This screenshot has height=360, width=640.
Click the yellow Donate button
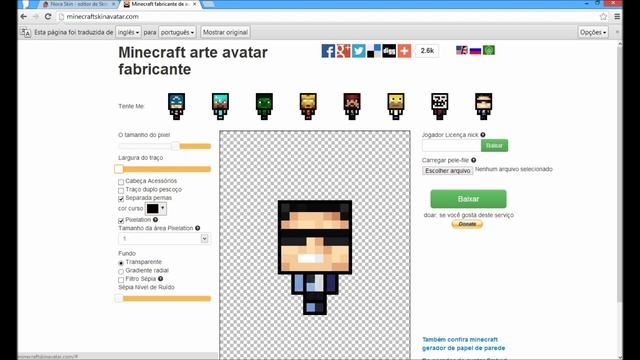[x=467, y=224]
